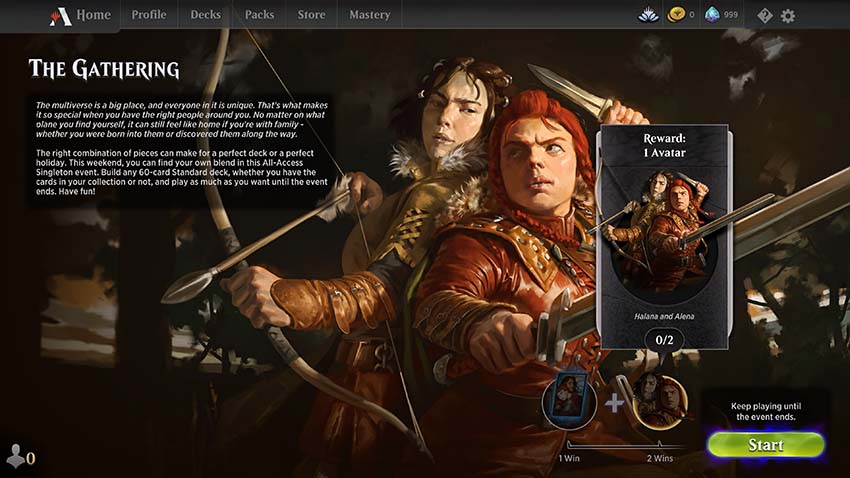The width and height of the screenshot is (850, 478).
Task: Go to the Profile tab
Action: tap(149, 15)
